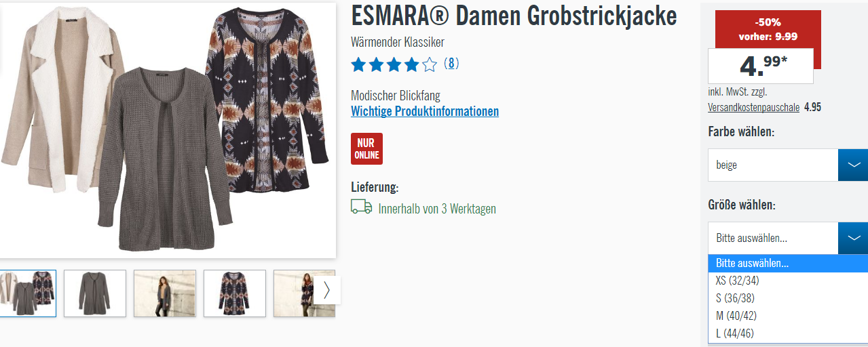Image resolution: width=868 pixels, height=347 pixels.
Task: Click the third rating star
Action: click(394, 65)
